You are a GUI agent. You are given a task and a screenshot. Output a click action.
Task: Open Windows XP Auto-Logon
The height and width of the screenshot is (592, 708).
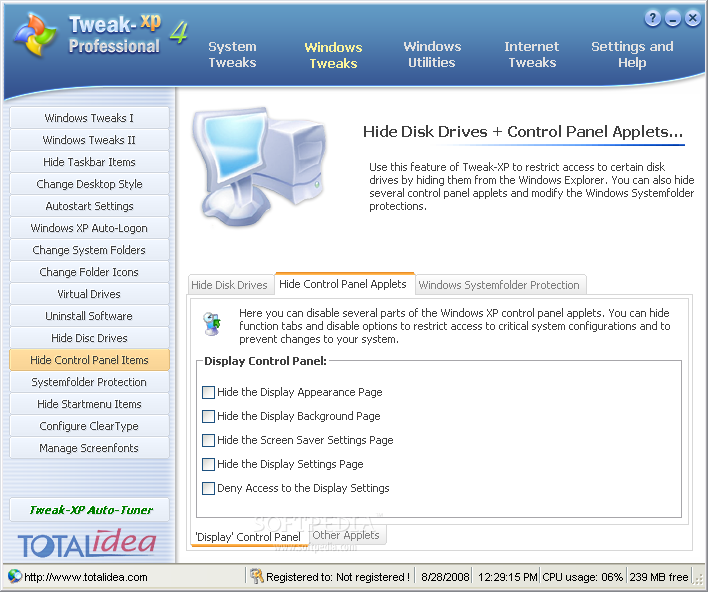click(89, 228)
